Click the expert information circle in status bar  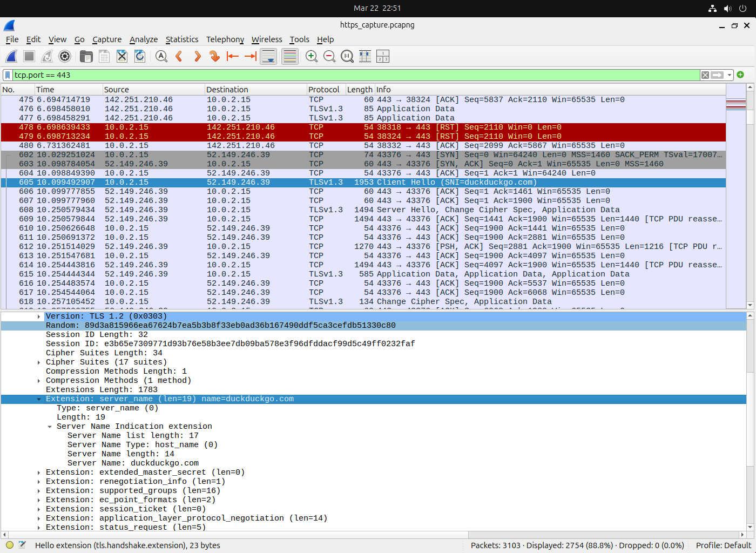10,545
